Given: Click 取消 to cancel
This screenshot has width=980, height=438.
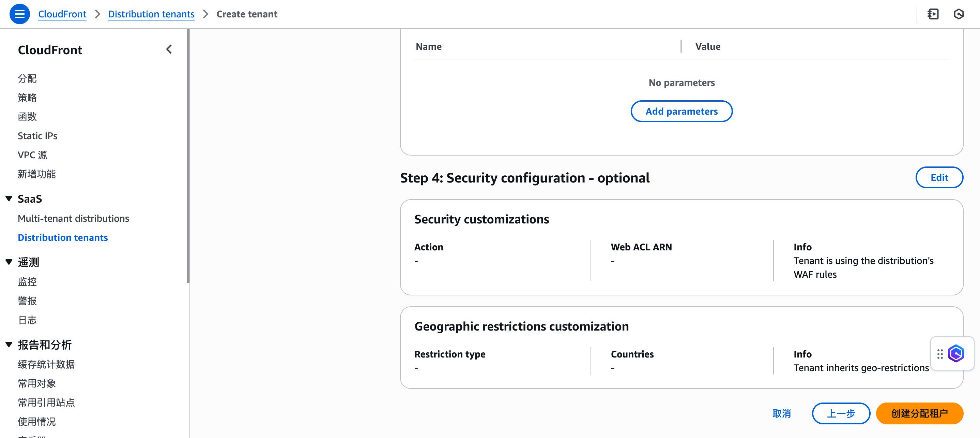Looking at the screenshot, I should (x=781, y=413).
